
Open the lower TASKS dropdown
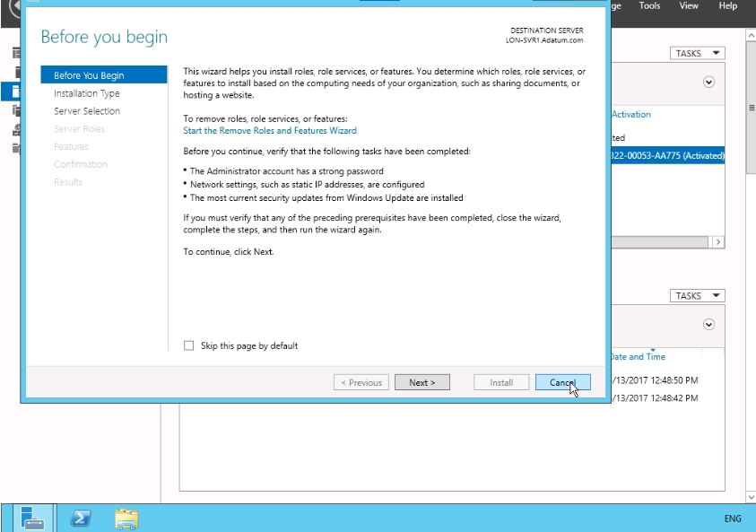click(x=697, y=295)
